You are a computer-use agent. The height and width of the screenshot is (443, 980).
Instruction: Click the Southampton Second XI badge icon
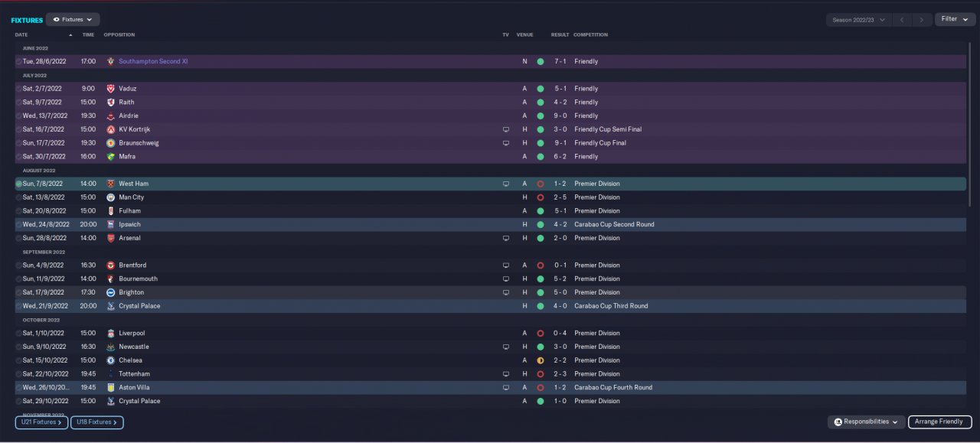110,61
